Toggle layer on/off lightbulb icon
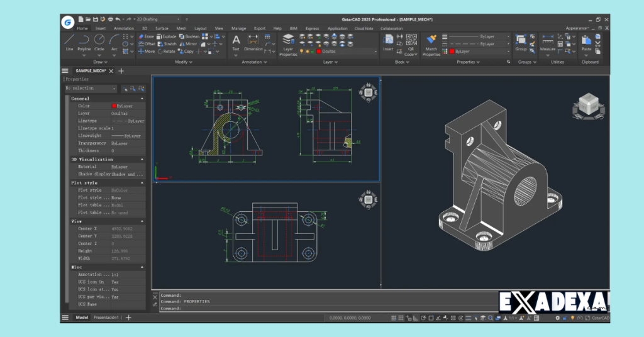This screenshot has width=644, height=337. coord(301,52)
